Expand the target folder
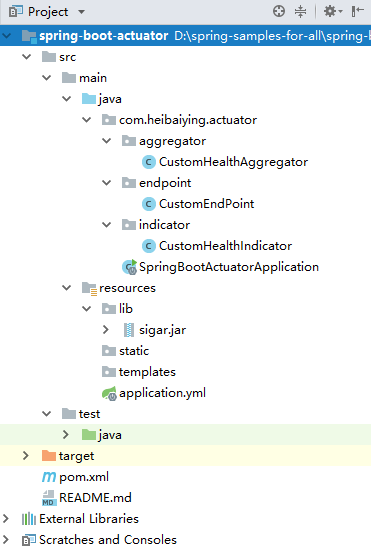 [26, 456]
